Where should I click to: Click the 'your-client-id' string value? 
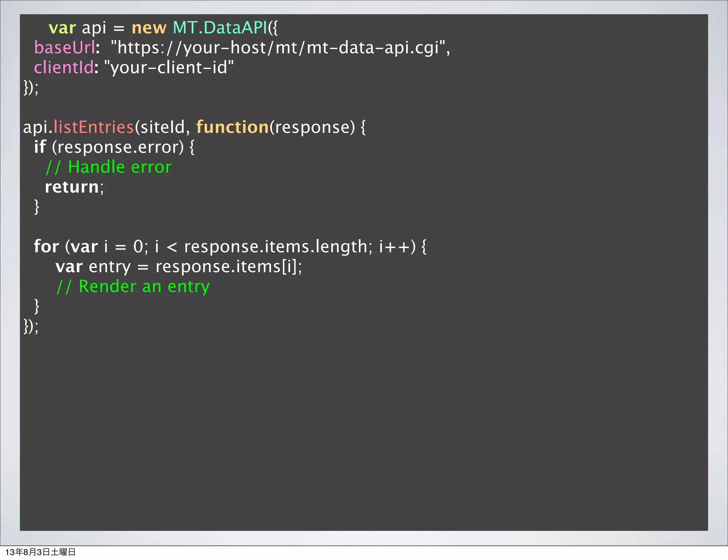169,68
